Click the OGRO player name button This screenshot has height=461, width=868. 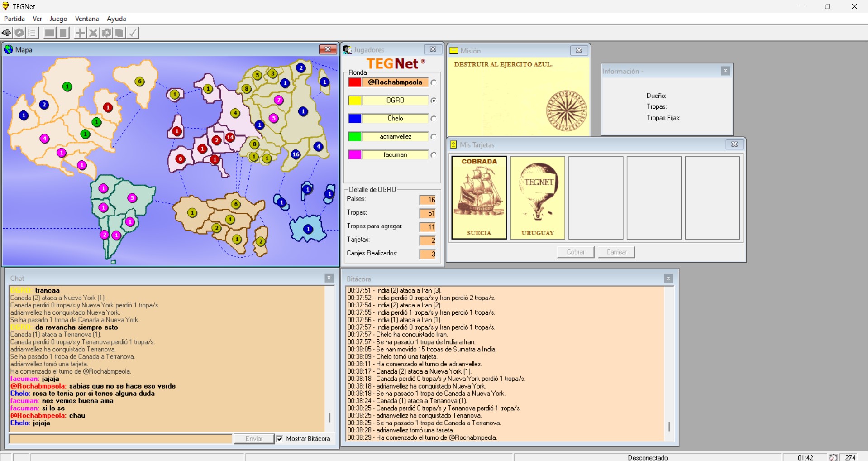(395, 101)
